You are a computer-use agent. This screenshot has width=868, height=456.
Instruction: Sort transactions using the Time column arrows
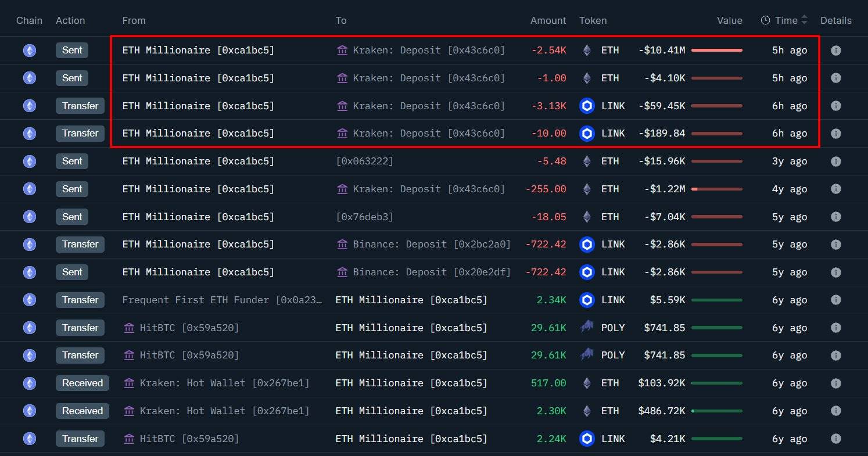pos(804,20)
